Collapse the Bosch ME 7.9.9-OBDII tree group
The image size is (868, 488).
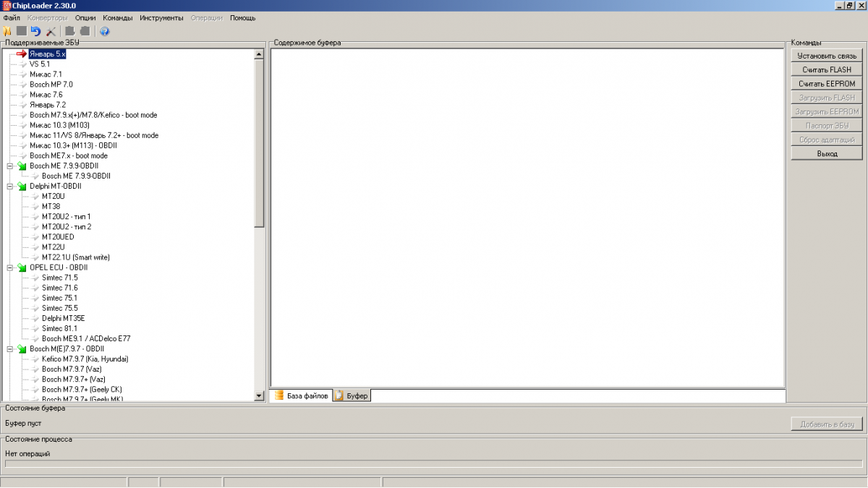pos(10,166)
